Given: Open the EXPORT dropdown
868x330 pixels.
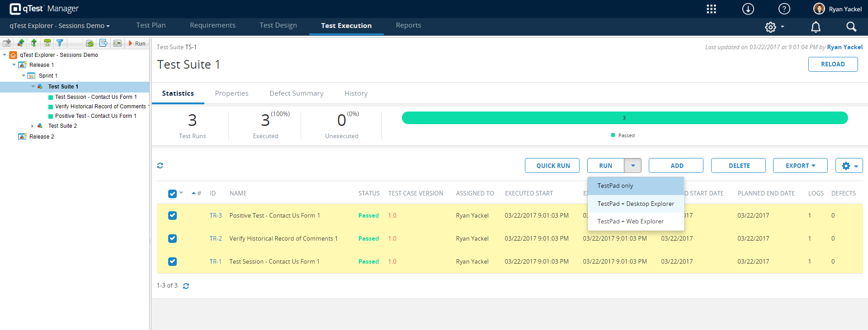Looking at the screenshot, I should [x=800, y=166].
